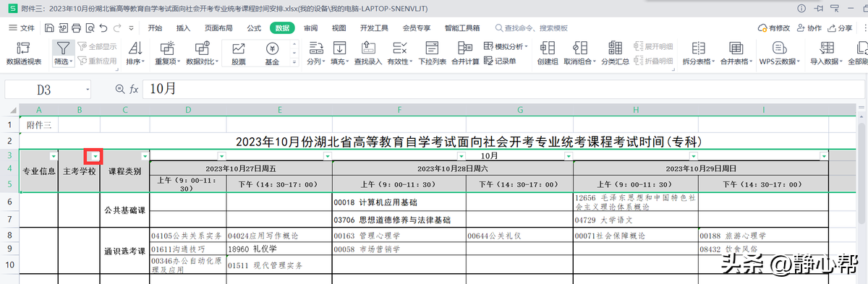Select cell 04729 大学语文
This screenshot has width=868, height=284.
tap(635, 219)
